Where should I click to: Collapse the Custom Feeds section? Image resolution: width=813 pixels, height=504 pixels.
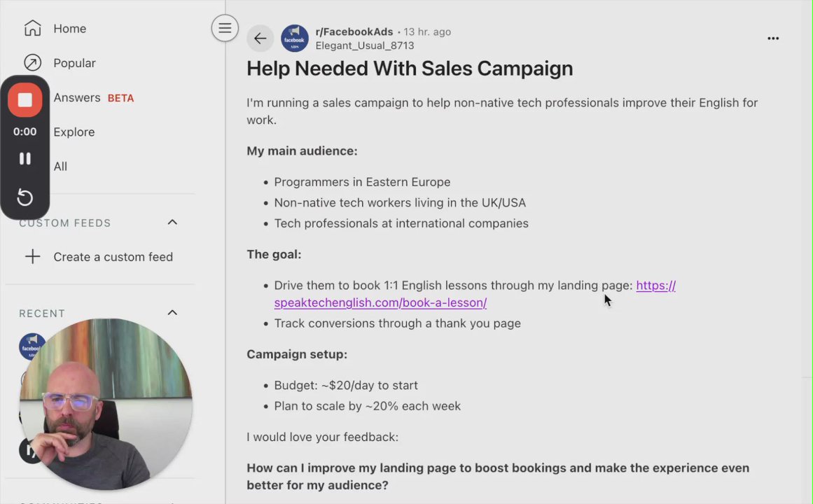pyautogui.click(x=172, y=223)
